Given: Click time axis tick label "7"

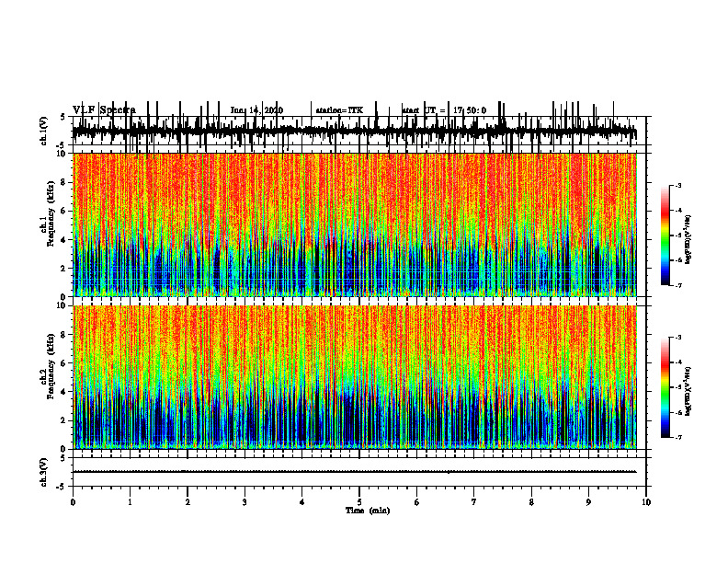Looking at the screenshot, I should click(474, 502).
